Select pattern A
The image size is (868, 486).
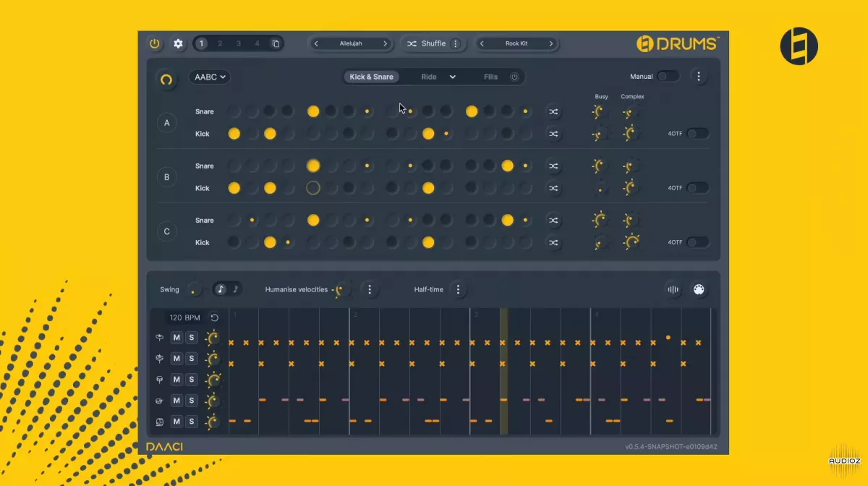pos(167,123)
